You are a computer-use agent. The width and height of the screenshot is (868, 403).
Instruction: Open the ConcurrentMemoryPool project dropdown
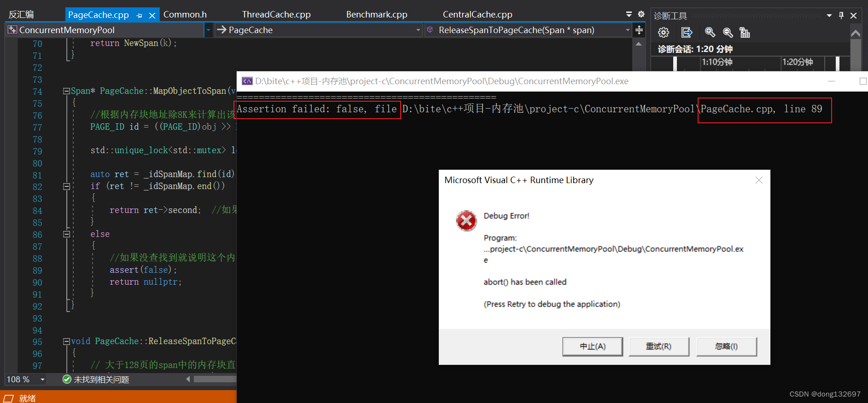(x=208, y=30)
